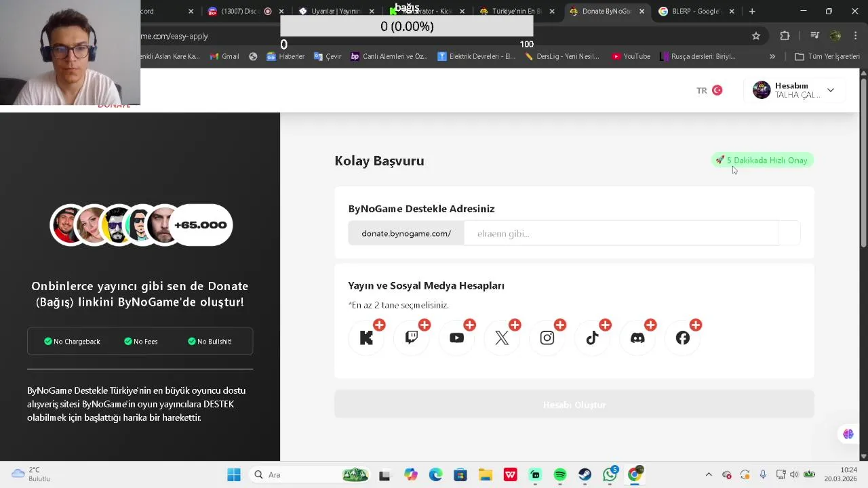This screenshot has width=868, height=488.
Task: Open Spotify from the taskbar
Action: click(x=560, y=474)
